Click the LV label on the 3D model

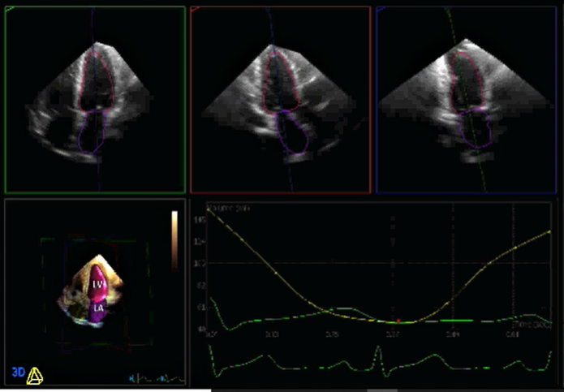tap(96, 285)
